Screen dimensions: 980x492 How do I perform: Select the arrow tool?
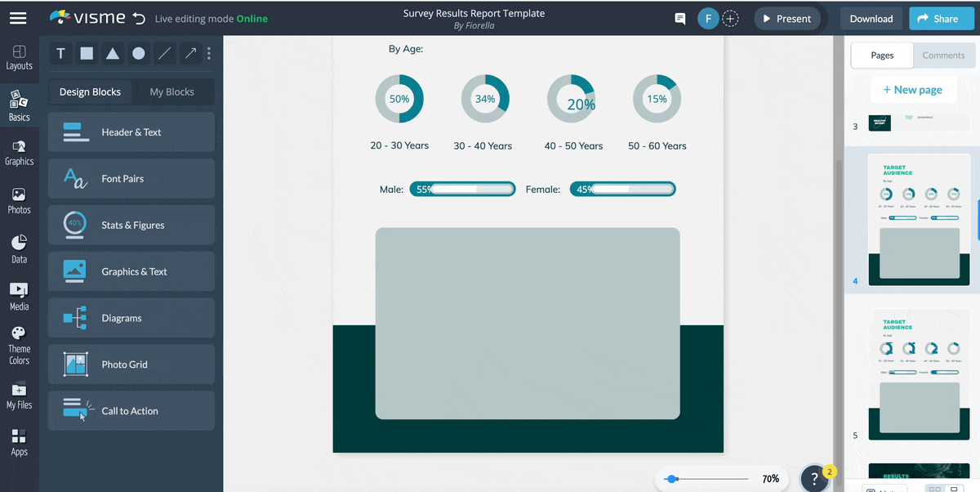[x=189, y=53]
